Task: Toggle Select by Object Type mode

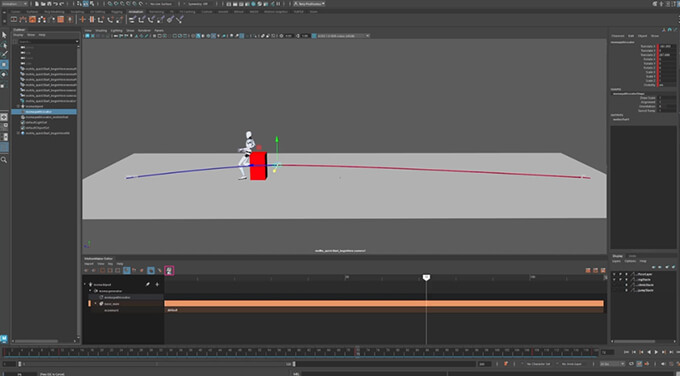Action: pyautogui.click(x=86, y=4)
